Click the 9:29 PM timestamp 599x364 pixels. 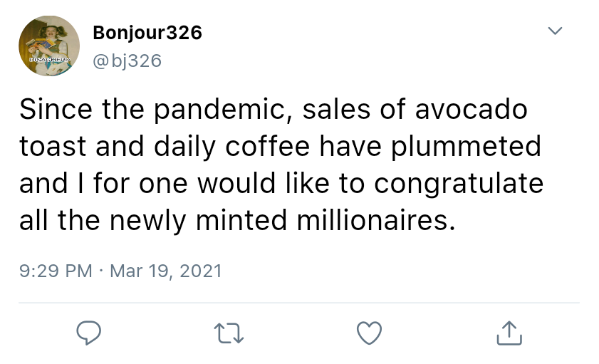[x=55, y=271]
